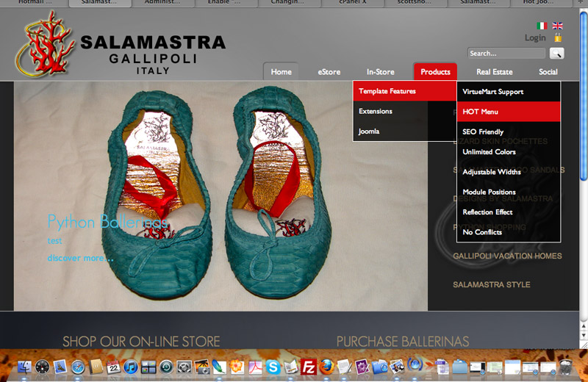Select HOT Menu in the submenu
Screen dimensions: 588x382
pos(509,112)
